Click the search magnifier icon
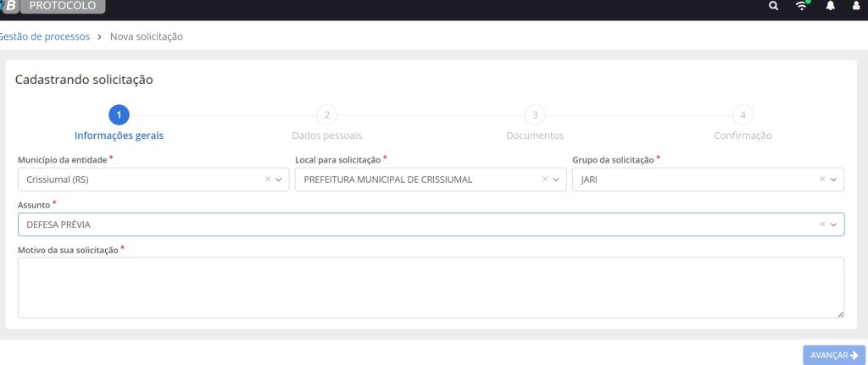This screenshot has width=868, height=365. [x=772, y=7]
